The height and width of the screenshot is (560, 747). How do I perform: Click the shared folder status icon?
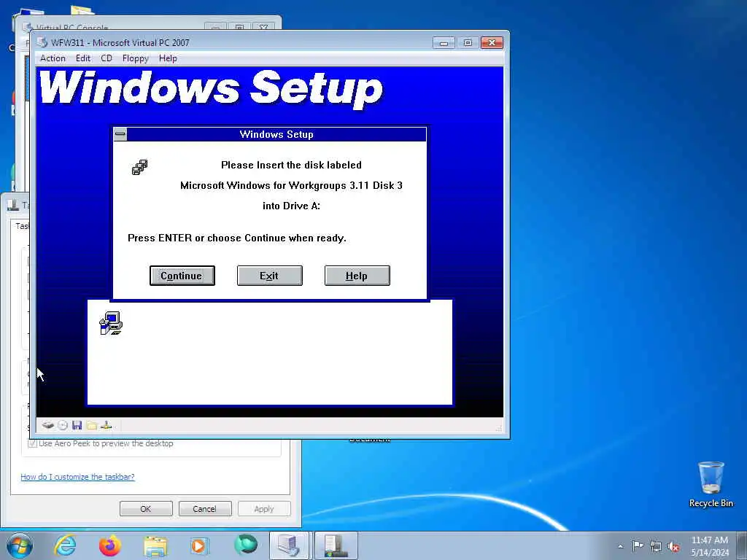coord(92,425)
